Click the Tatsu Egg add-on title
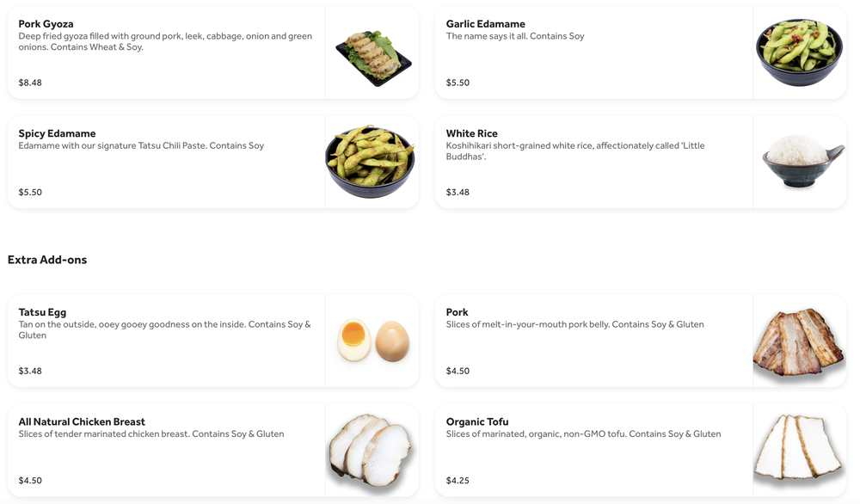 coord(42,312)
